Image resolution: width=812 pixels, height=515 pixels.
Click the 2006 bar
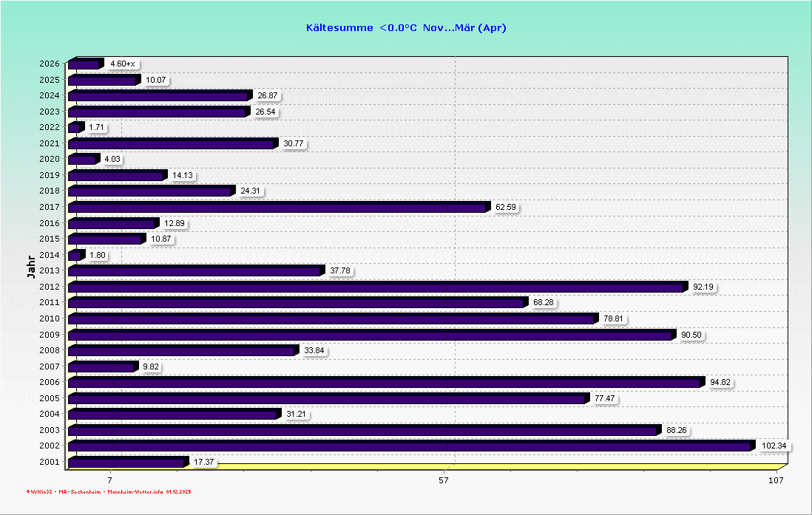point(385,383)
